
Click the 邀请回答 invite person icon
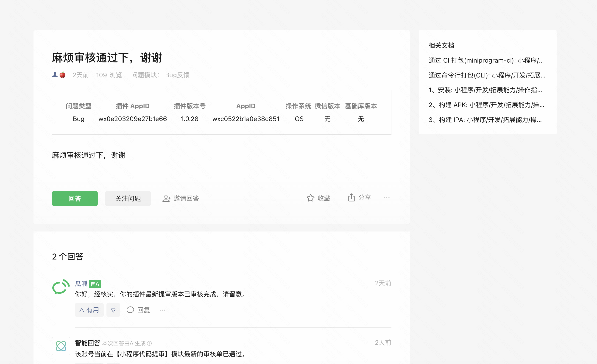point(166,199)
